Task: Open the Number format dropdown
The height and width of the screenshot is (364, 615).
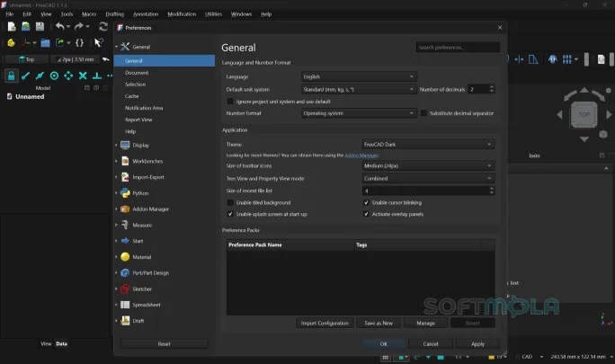Action: point(359,113)
